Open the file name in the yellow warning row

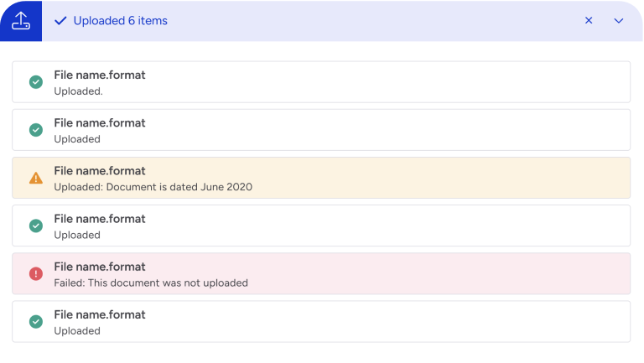pyautogui.click(x=100, y=171)
